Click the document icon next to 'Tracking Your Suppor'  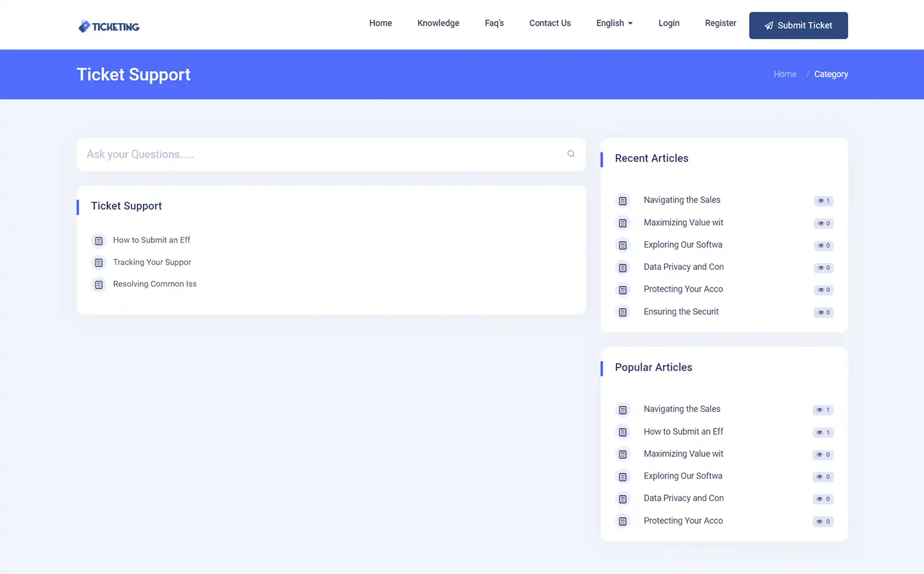pos(99,262)
